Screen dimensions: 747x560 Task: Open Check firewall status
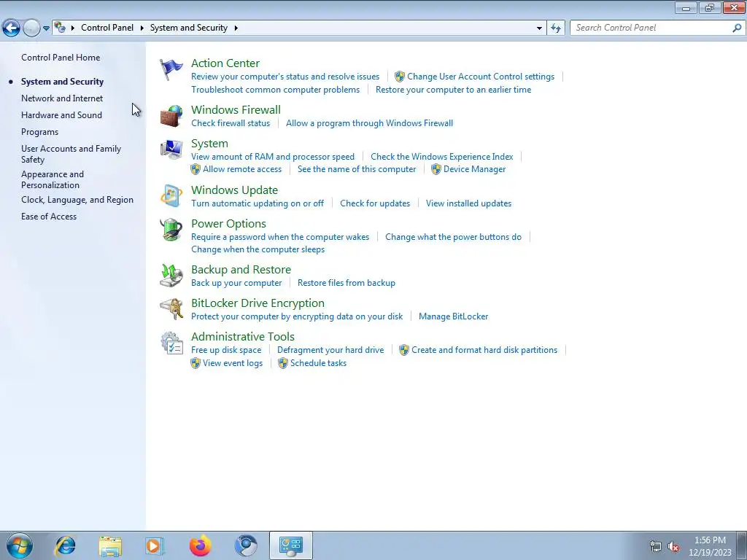[x=231, y=122]
